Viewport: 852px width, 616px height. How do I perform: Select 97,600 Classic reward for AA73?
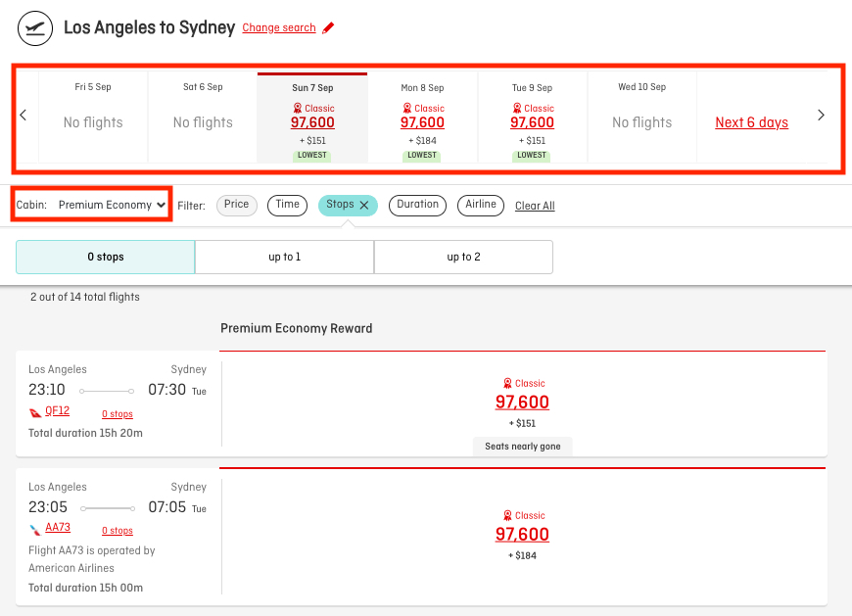pyautogui.click(x=522, y=535)
